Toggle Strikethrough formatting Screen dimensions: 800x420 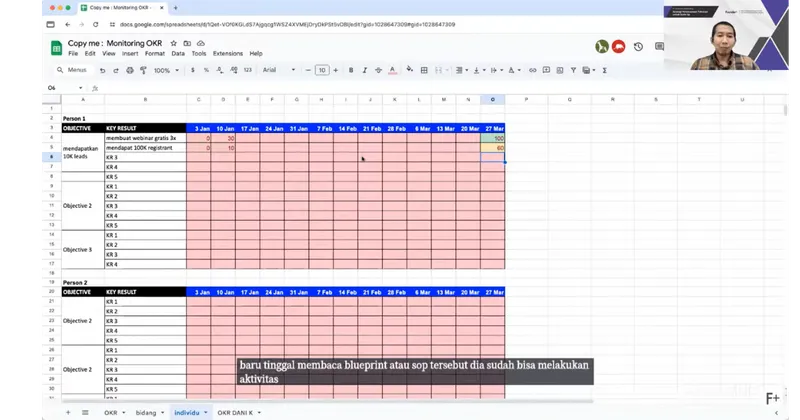[379, 70]
